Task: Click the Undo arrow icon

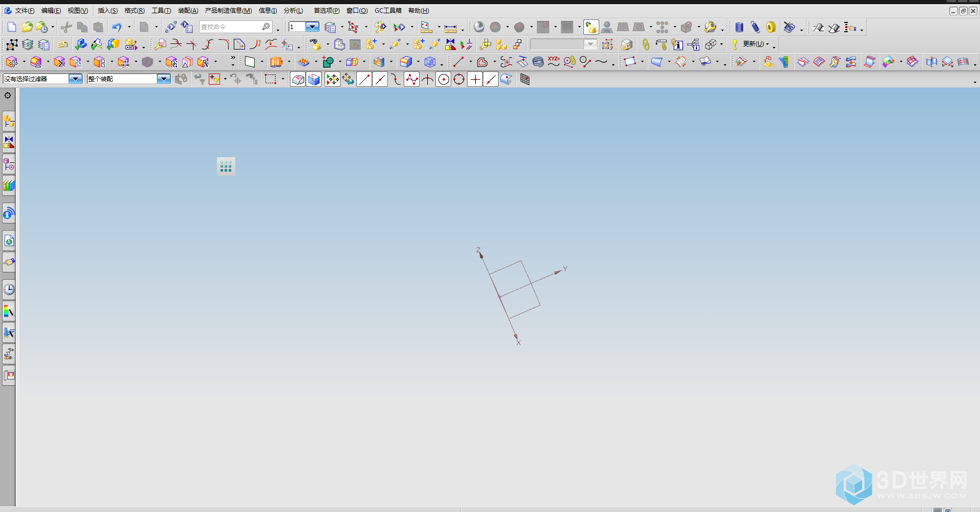Action: tap(117, 27)
